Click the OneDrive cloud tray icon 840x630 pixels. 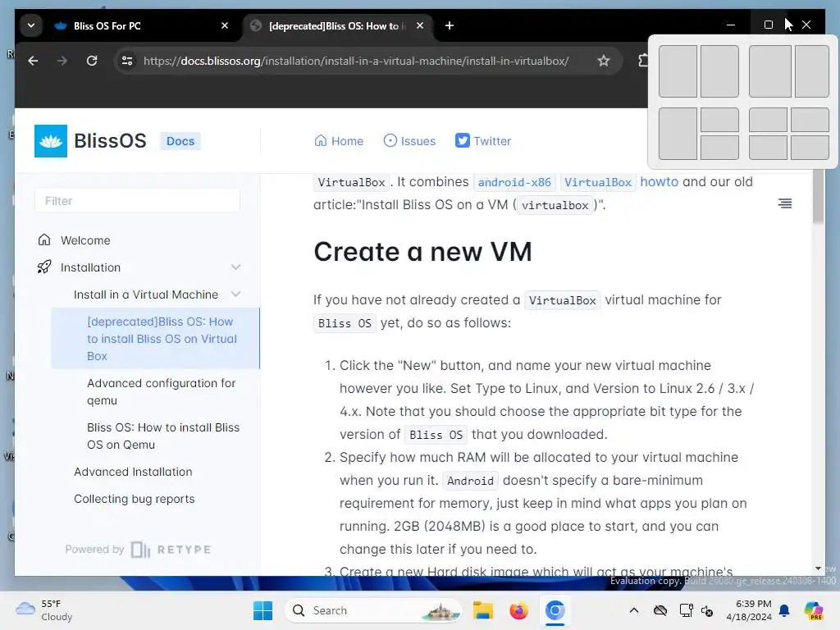tap(660, 610)
